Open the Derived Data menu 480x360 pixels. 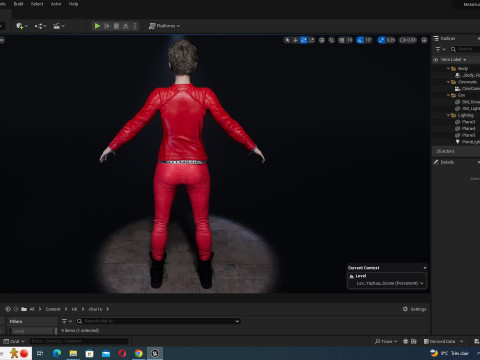click(443, 341)
